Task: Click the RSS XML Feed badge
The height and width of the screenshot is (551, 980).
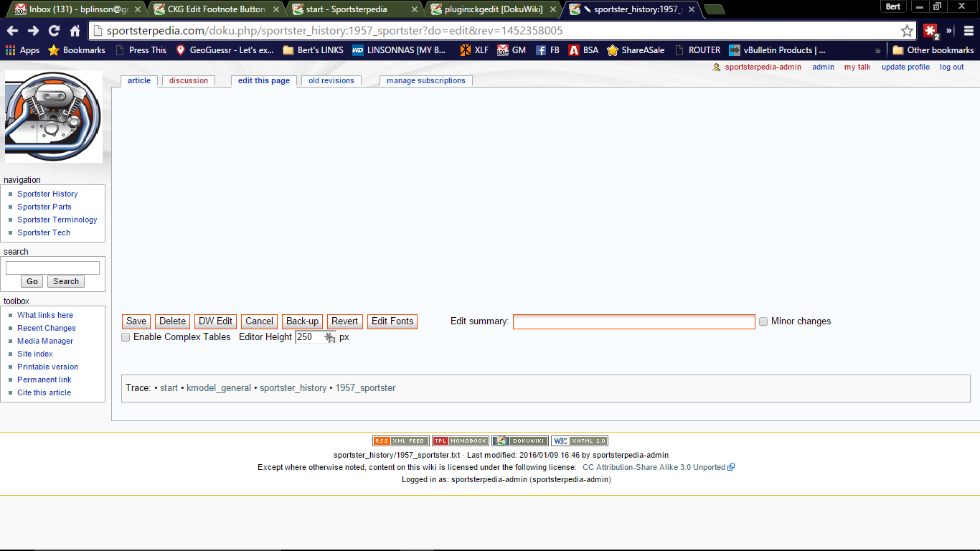Action: coord(400,441)
